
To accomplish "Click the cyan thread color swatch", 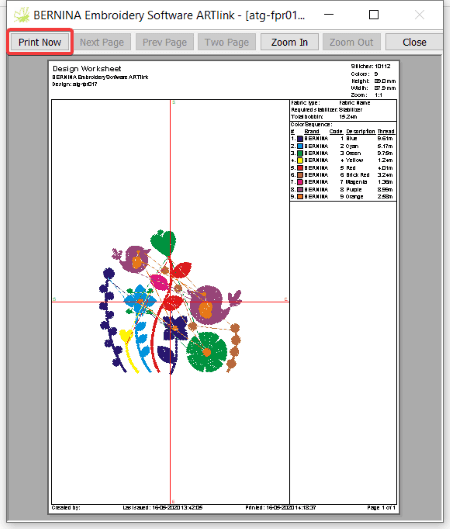I will pyautogui.click(x=300, y=146).
